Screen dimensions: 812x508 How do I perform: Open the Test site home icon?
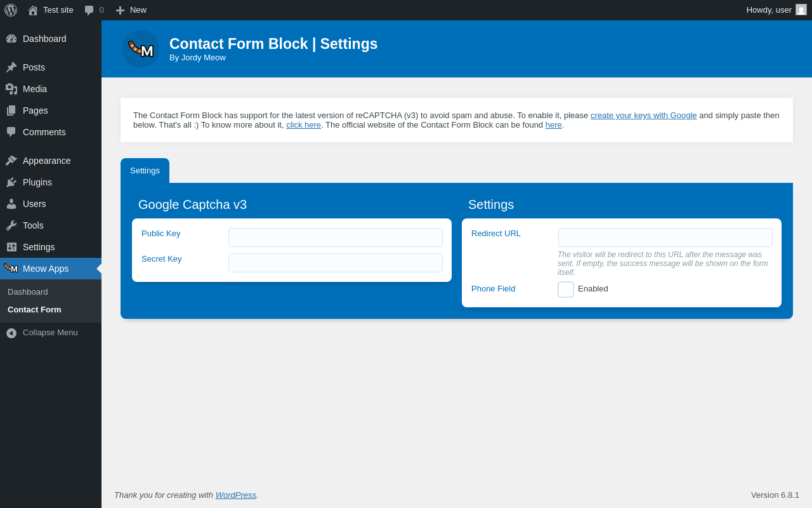[x=33, y=10]
